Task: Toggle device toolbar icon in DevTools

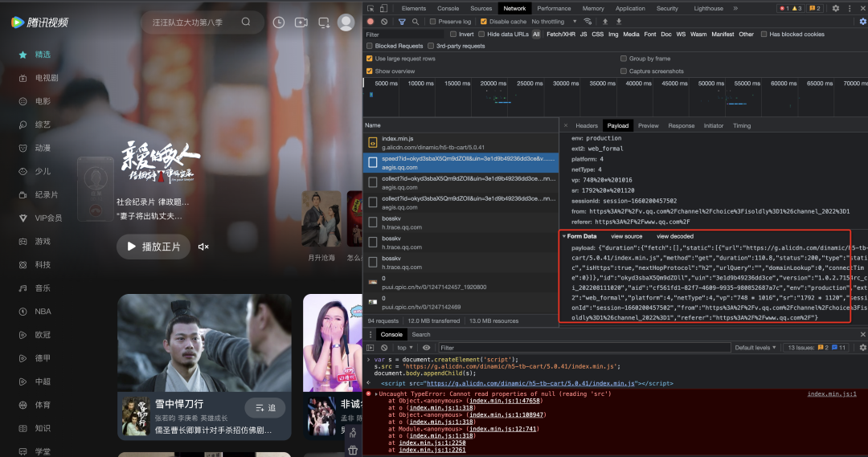Action: pyautogui.click(x=383, y=8)
